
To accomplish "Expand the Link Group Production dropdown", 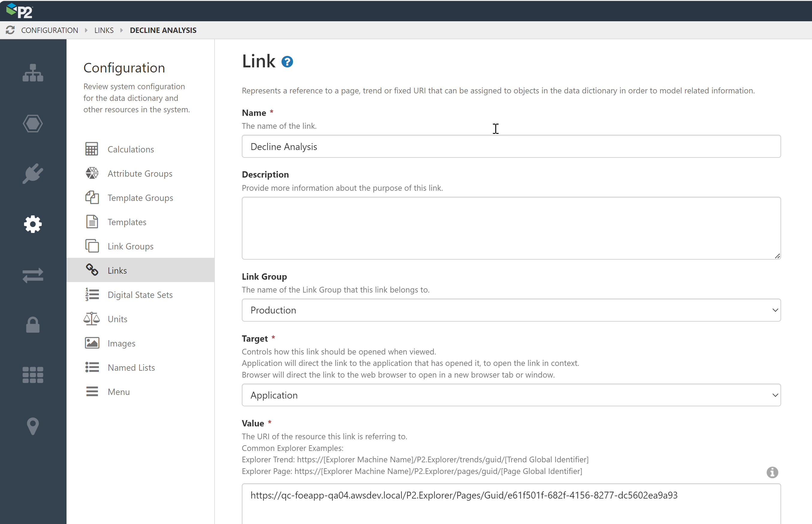I will pos(511,310).
